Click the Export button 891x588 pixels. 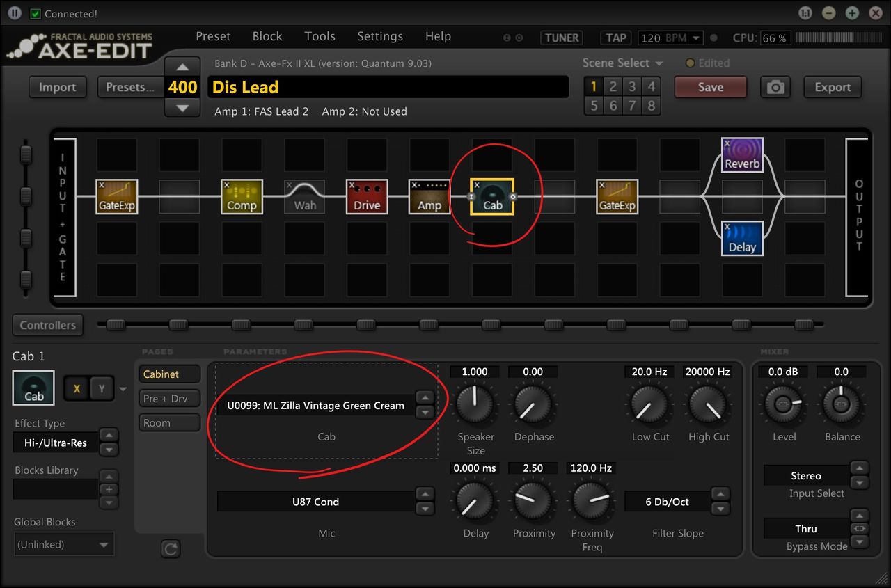[833, 87]
